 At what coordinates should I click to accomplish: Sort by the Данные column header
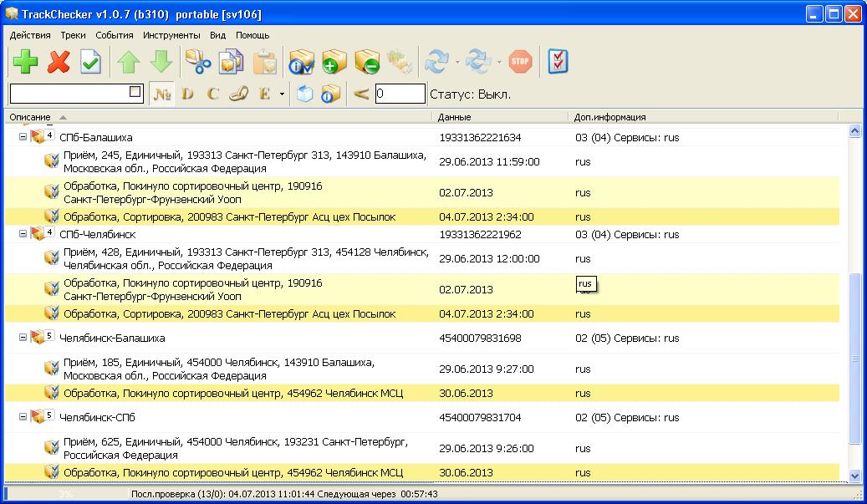pos(455,117)
